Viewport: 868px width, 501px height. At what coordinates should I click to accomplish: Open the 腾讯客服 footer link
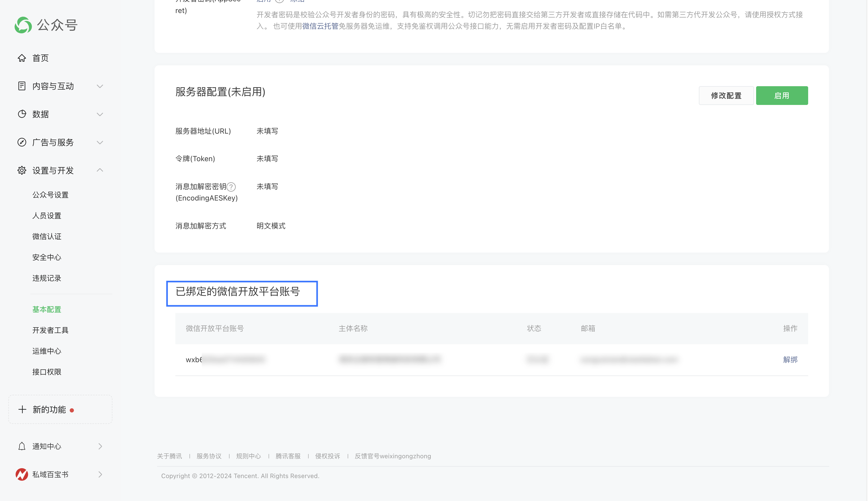click(288, 456)
